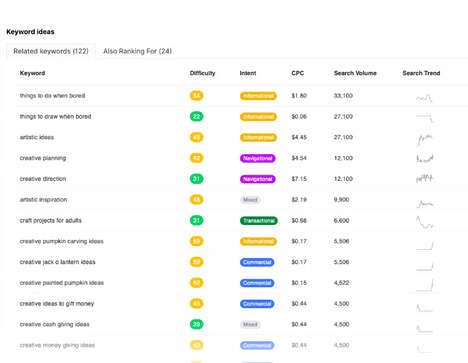The width and height of the screenshot is (468, 363).
Task: Click difficulty badge for craft projects for adults
Action: coord(197,220)
